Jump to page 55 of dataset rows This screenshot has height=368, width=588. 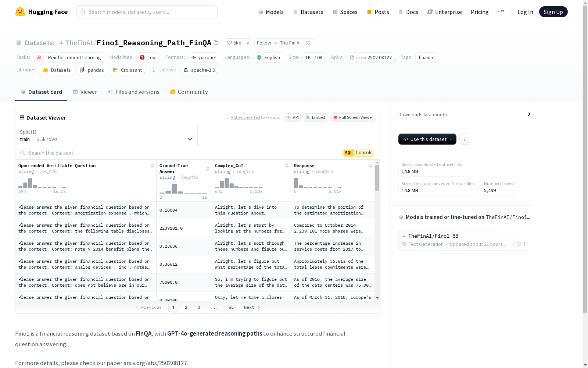(231, 307)
